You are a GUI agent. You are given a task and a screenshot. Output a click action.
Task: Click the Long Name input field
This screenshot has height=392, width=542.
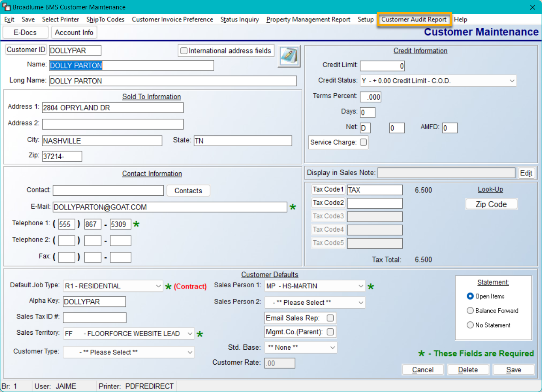tap(173, 81)
